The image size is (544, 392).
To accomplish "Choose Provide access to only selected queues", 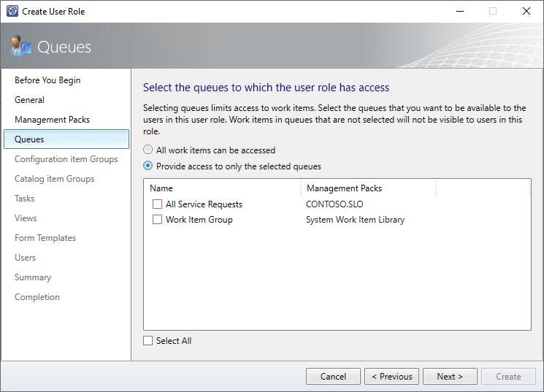I will 148,166.
